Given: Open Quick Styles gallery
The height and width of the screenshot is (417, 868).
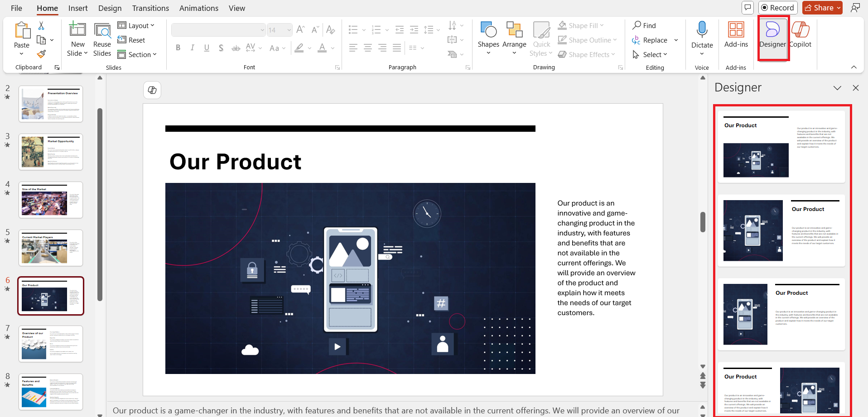Looking at the screenshot, I should pos(541,39).
